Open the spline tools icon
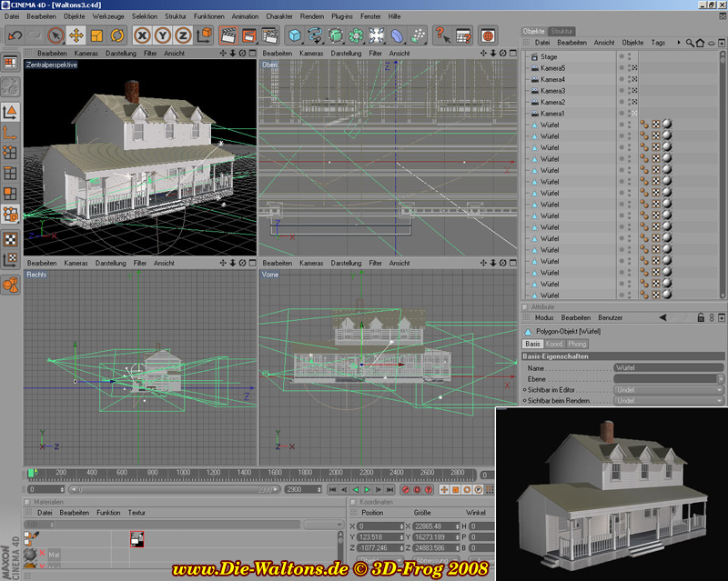This screenshot has width=728, height=581. [x=315, y=35]
